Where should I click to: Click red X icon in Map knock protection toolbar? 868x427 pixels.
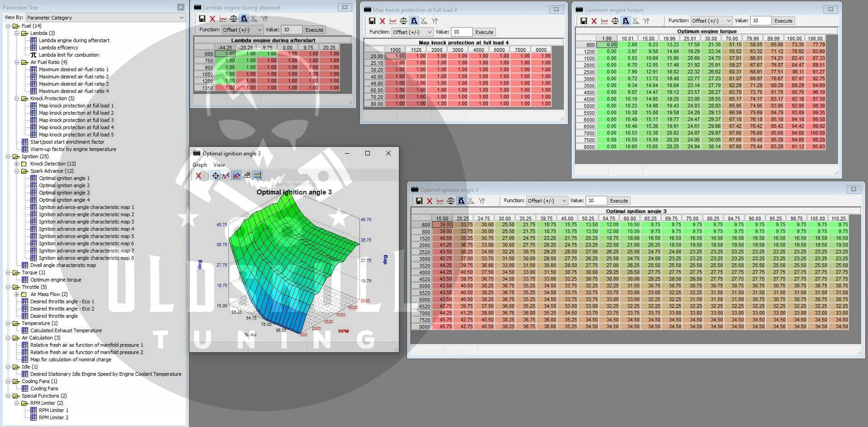(x=382, y=21)
